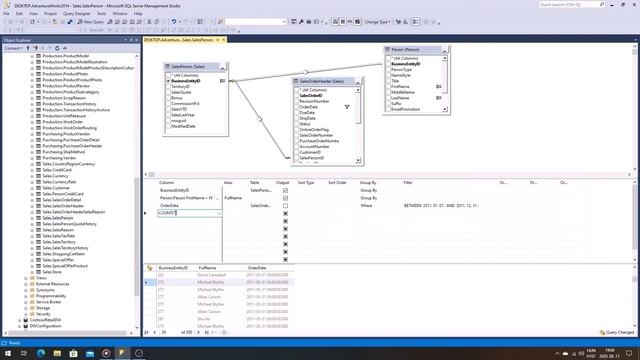Screen dimensions: 640x360
Task: Click the Refresh icon in Object Explorer toolbar
Action: [57, 48]
